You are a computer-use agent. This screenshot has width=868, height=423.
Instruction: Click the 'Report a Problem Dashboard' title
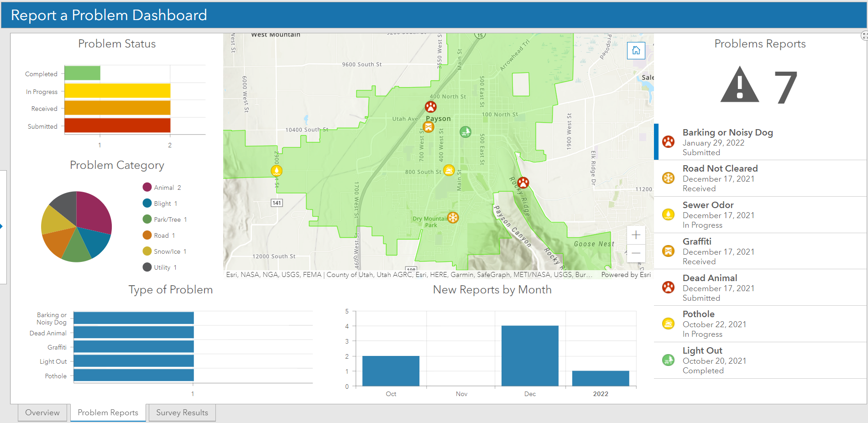click(x=109, y=15)
